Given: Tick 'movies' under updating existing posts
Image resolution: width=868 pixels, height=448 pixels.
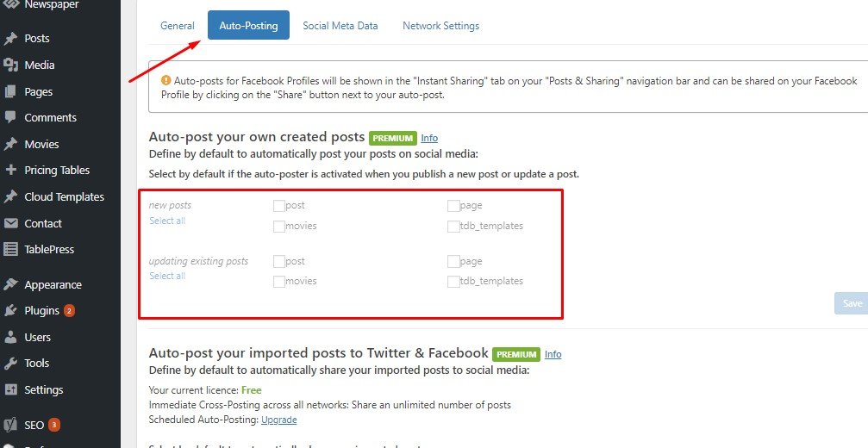Looking at the screenshot, I should [278, 282].
